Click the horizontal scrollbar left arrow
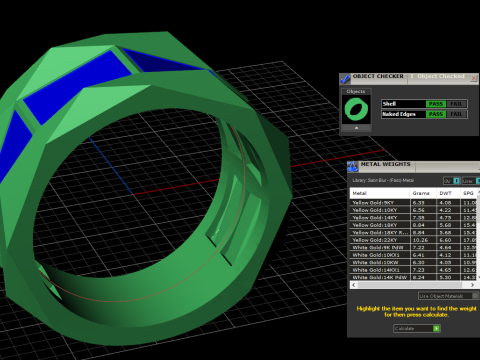 (354, 285)
